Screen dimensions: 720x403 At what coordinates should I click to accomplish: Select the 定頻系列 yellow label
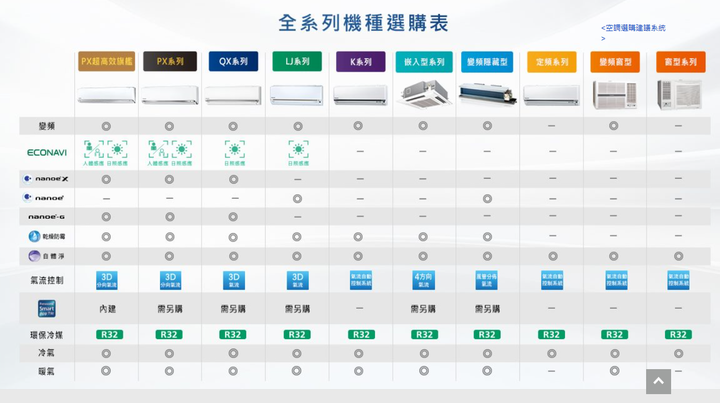coord(551,62)
